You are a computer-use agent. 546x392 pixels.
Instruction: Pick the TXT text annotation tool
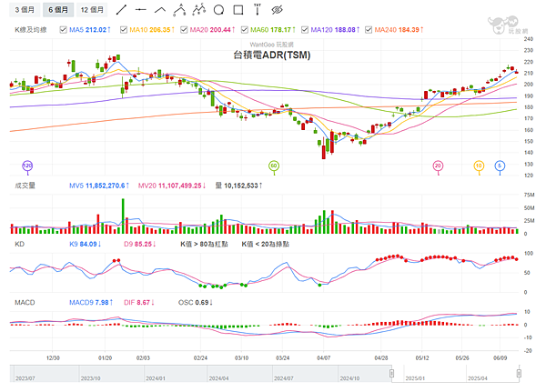coord(258,9)
